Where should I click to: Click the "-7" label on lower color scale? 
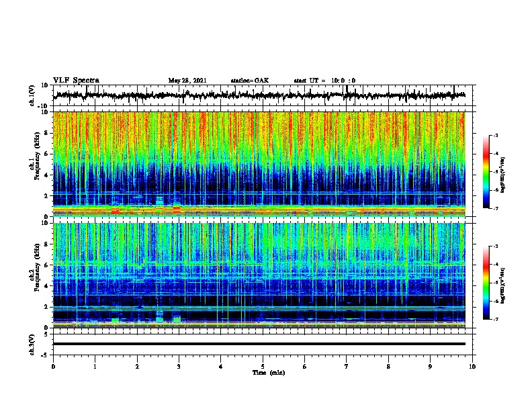tap(495, 320)
